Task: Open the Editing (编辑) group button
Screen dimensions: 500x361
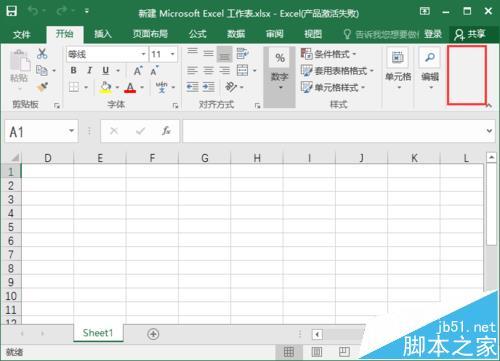Action: pos(430,70)
